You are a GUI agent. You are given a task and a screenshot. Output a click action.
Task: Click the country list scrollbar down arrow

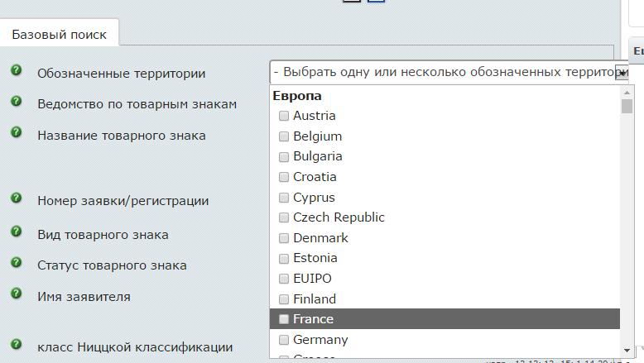click(x=627, y=351)
